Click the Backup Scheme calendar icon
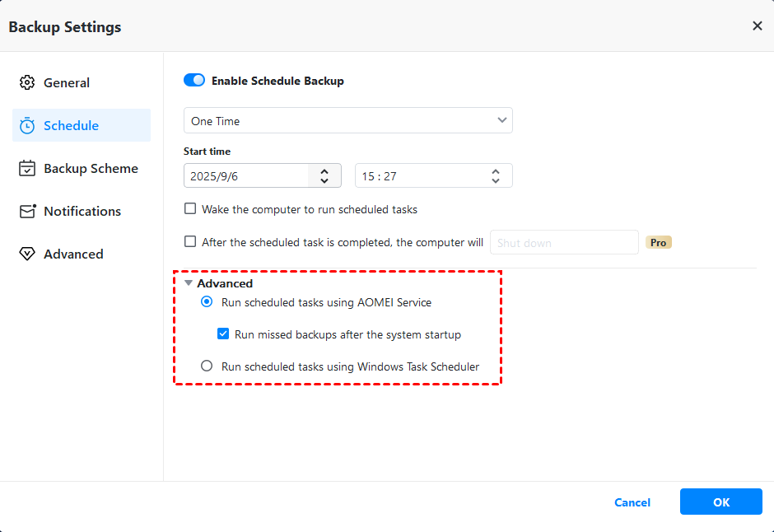774x532 pixels. pyautogui.click(x=27, y=168)
